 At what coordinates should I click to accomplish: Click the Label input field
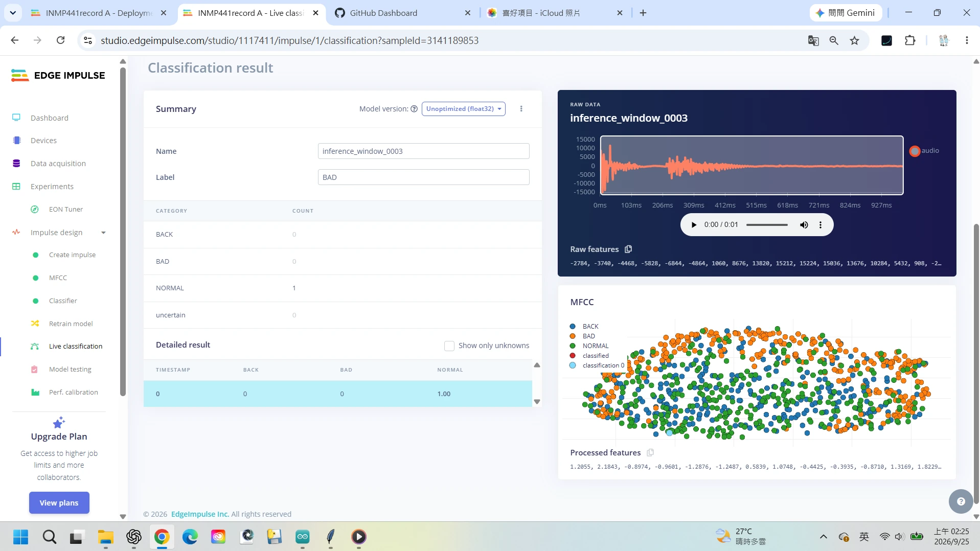(423, 177)
